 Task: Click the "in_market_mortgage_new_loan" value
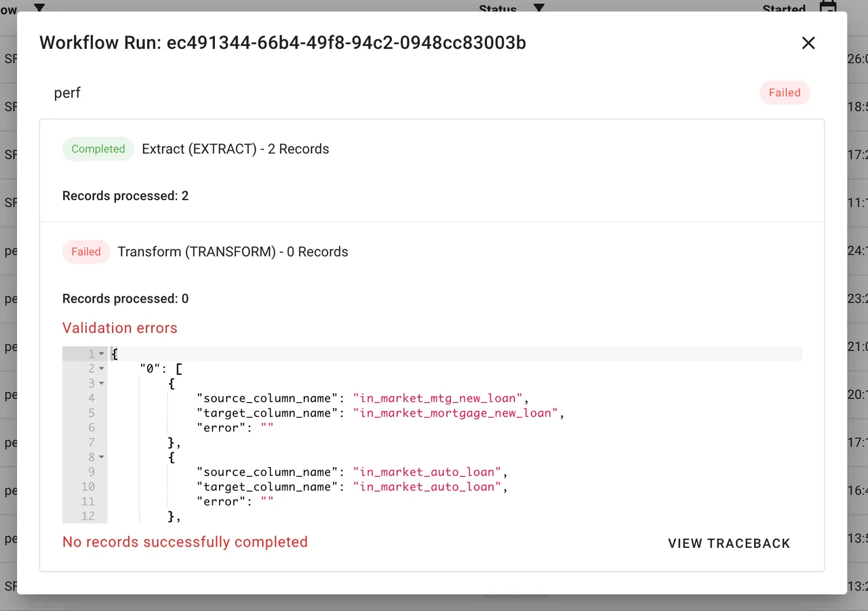tap(456, 413)
